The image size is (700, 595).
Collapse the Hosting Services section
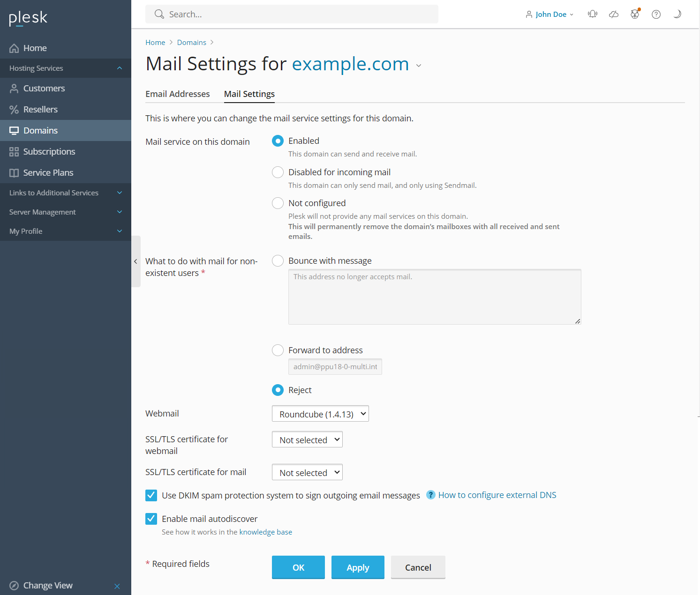[x=119, y=68]
